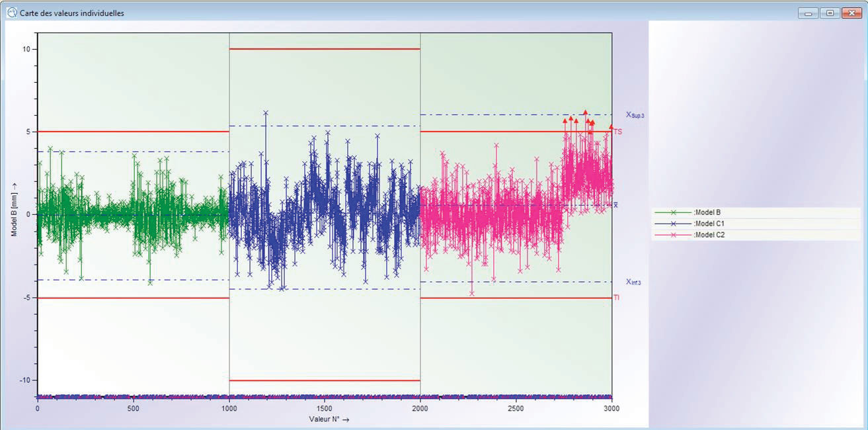Click the XInf.3 lower control limit label
This screenshot has width=868, height=430.
pos(633,282)
